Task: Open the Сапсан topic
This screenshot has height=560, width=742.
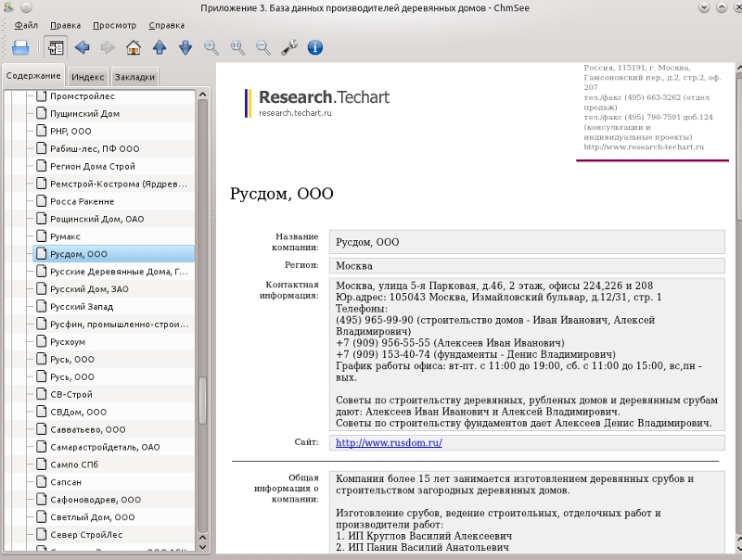Action: (x=66, y=481)
